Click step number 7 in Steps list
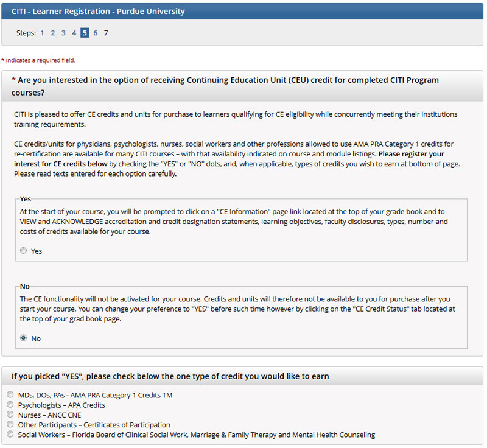487x448 pixels. 106,33
